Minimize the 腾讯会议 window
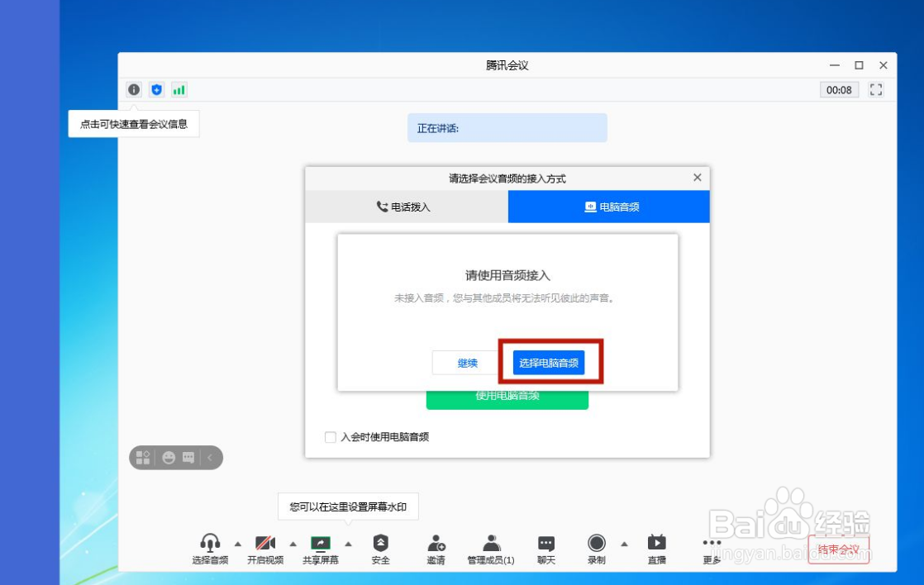The image size is (924, 585). point(835,65)
